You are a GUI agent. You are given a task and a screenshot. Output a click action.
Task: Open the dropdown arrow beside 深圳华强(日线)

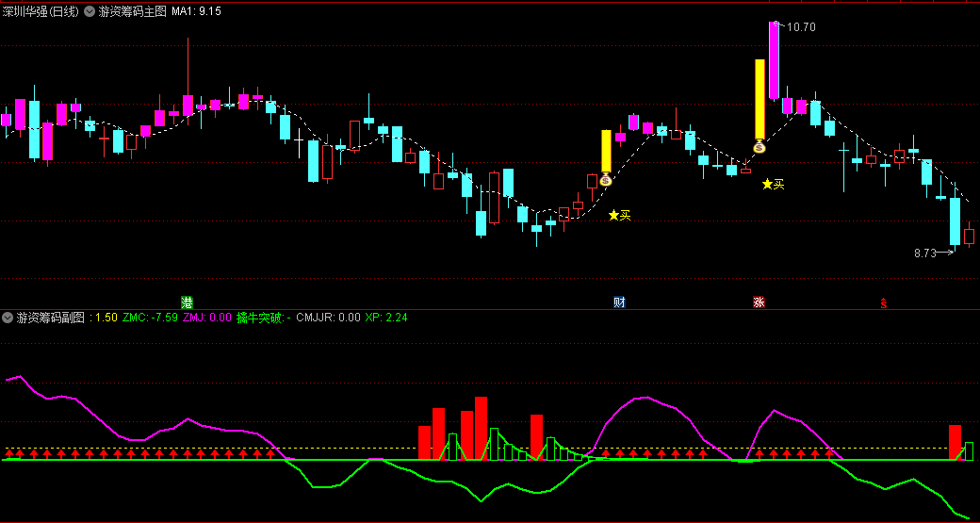tap(90, 10)
